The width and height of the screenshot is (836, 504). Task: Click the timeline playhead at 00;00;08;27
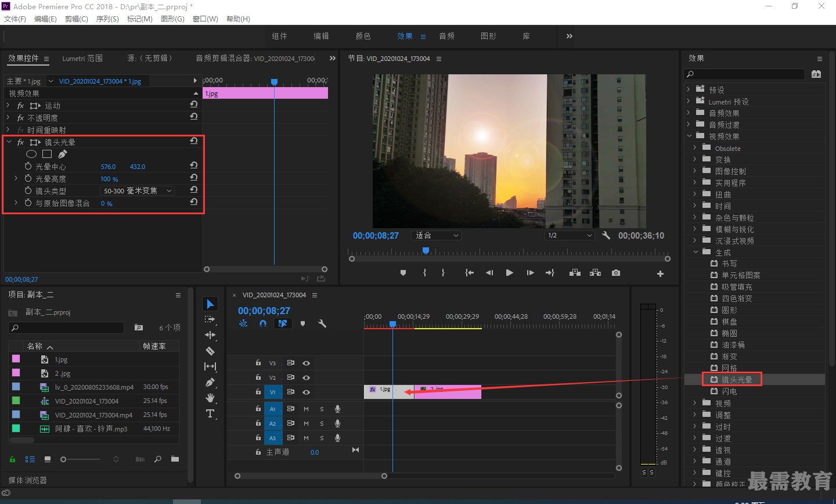coord(392,324)
